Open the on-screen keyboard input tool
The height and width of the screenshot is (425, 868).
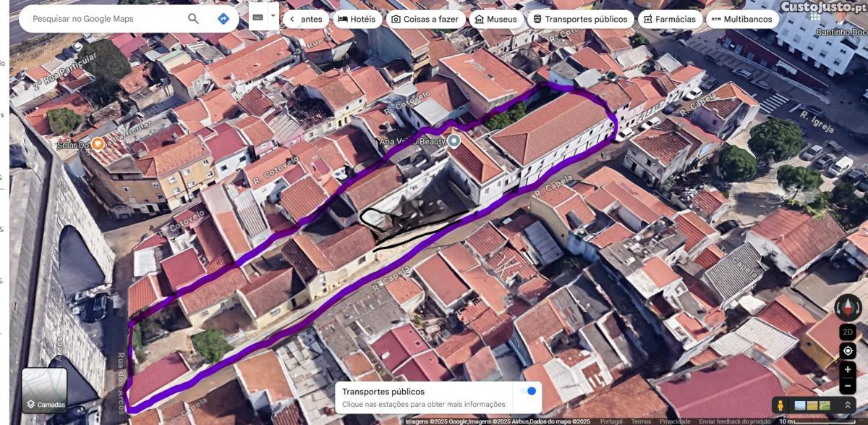coord(258,16)
